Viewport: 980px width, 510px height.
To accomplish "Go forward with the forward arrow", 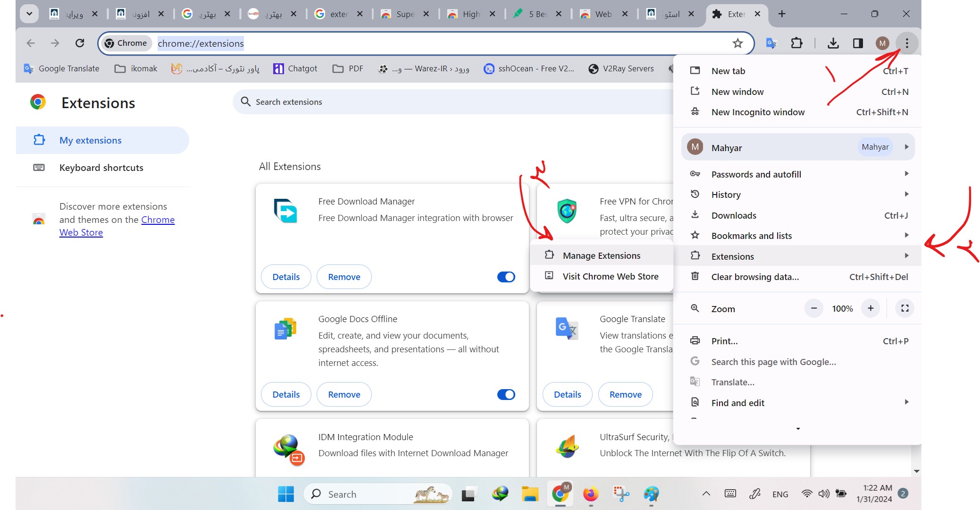I will coord(55,43).
